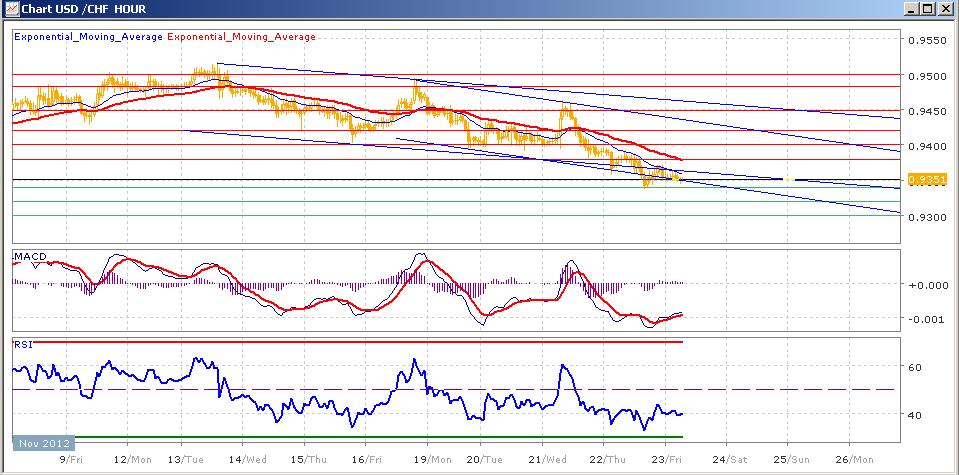Click the small yellow marker near 25/Sun
This screenshot has width=959, height=475.
(x=789, y=180)
